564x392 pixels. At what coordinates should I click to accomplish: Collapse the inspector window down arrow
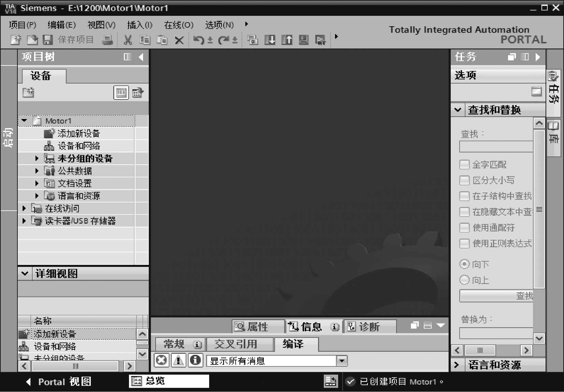[441, 325]
